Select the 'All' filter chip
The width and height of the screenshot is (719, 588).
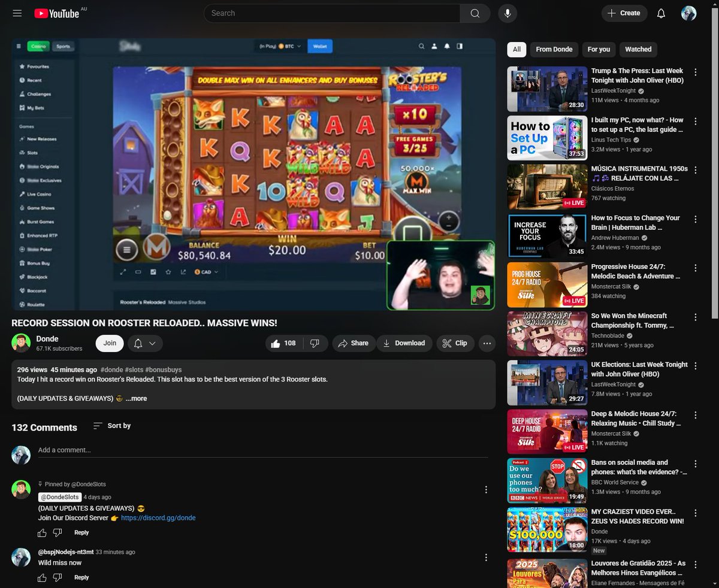pos(516,49)
